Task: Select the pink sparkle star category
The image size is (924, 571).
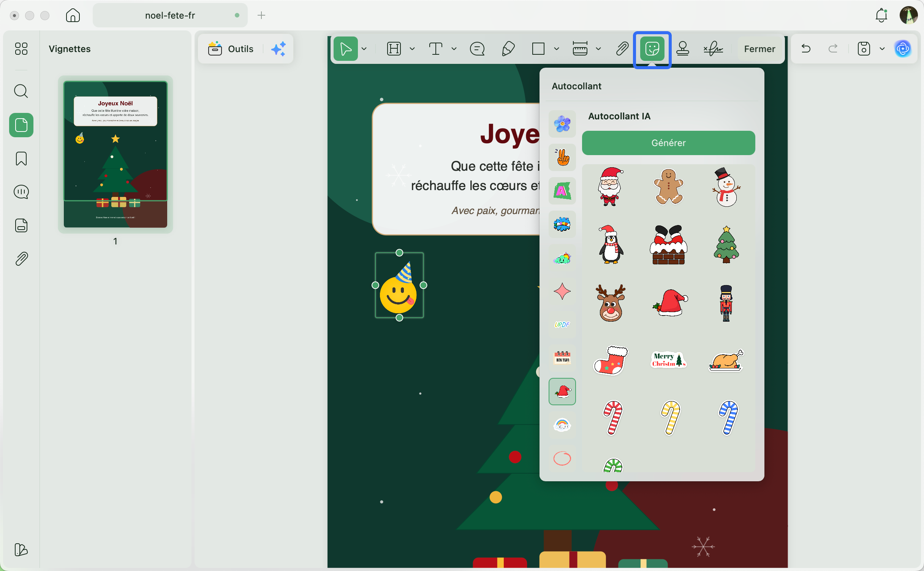Action: coord(562,291)
